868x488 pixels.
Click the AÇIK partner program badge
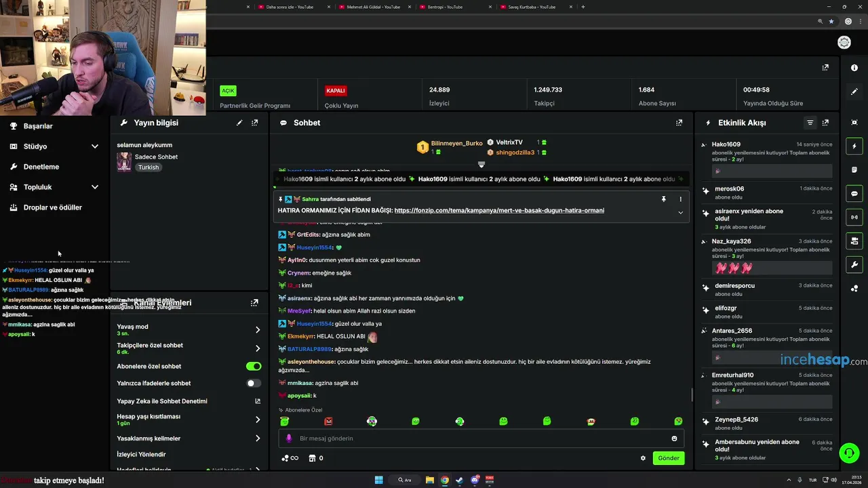[228, 91]
